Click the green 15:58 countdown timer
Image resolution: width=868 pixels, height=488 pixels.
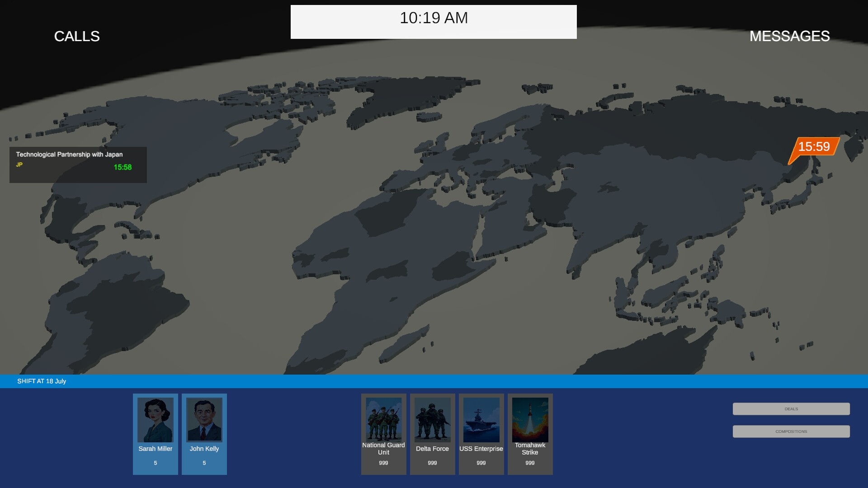pos(122,167)
